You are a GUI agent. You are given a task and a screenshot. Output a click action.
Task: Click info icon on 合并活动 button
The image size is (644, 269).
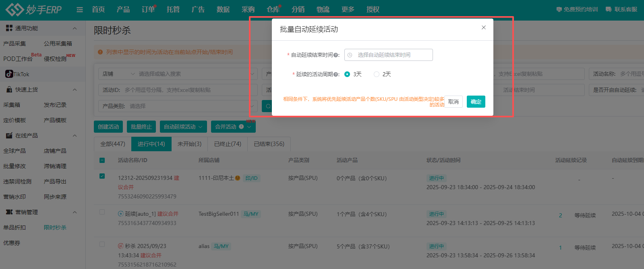(x=241, y=127)
